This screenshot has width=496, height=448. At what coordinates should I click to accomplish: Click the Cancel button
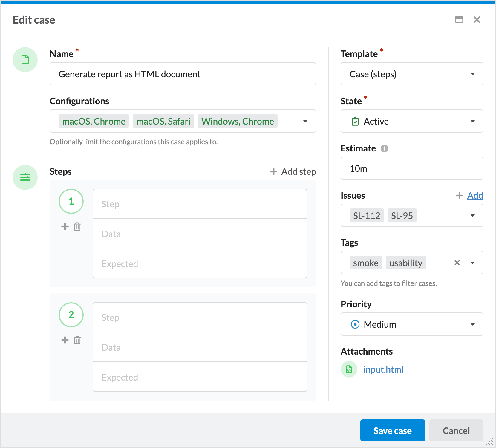(x=456, y=430)
